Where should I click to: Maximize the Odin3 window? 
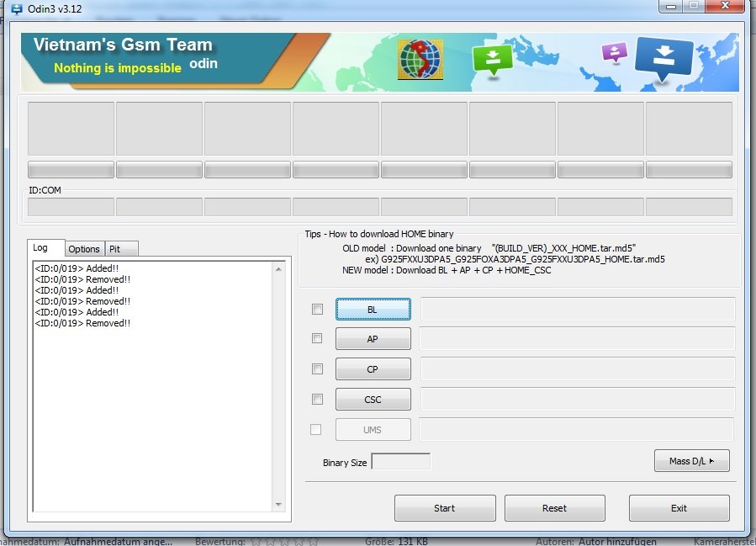pyautogui.click(x=693, y=6)
